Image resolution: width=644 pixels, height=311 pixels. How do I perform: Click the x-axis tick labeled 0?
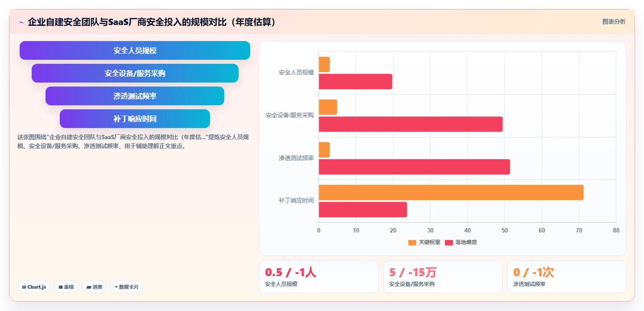tap(318, 230)
